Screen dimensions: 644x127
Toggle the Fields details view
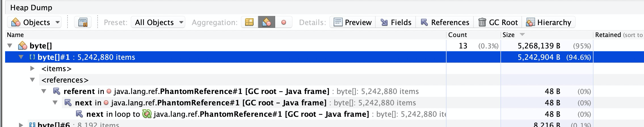coord(396,22)
